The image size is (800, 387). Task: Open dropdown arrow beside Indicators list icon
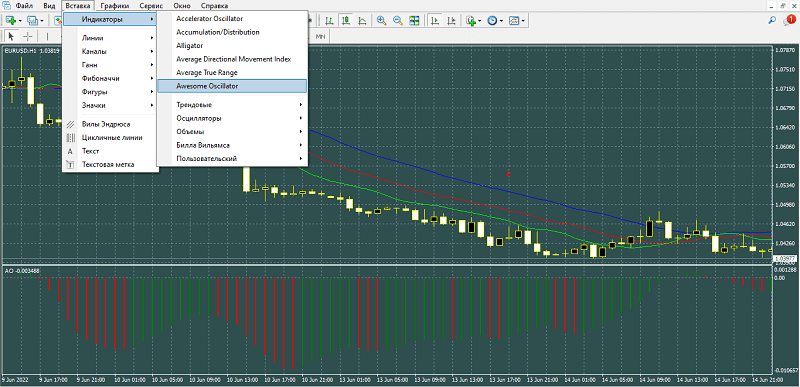click(480, 21)
